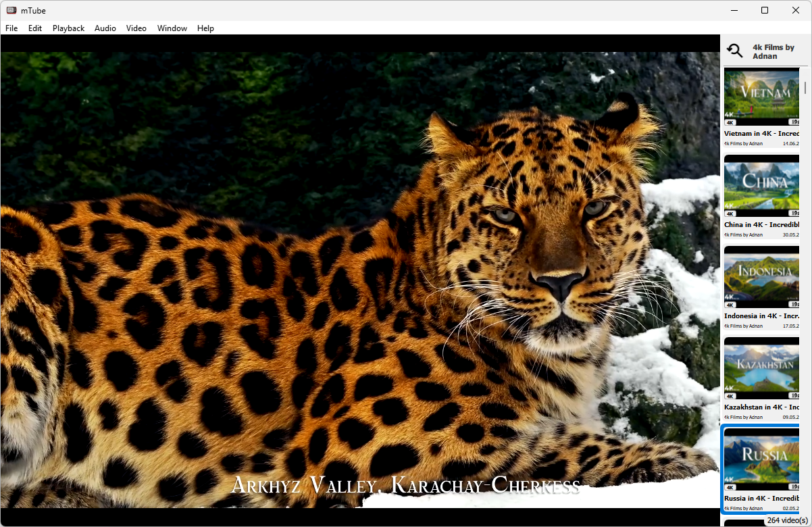Open the Help menu
Viewport: 812px width, 527px height.
point(206,28)
